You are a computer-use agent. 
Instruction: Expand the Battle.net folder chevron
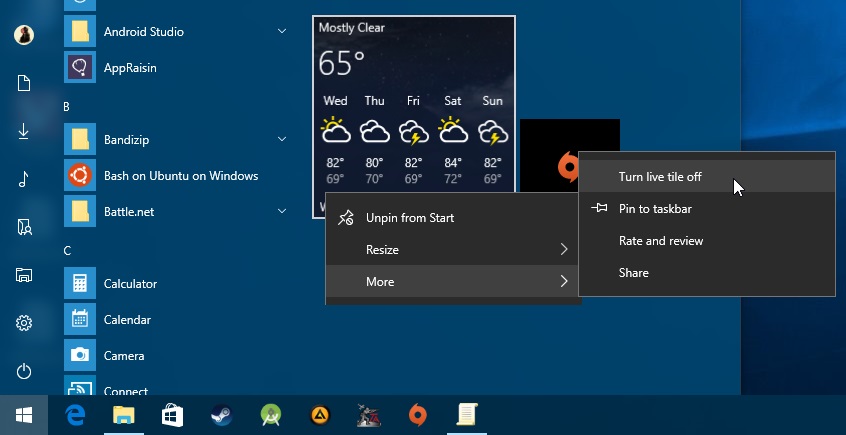click(x=282, y=211)
